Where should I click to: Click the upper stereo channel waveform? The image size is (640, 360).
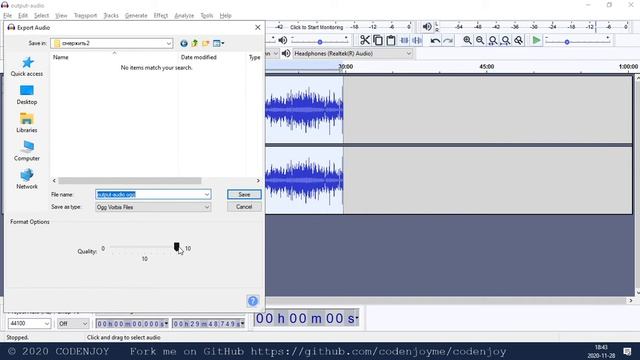tap(304, 109)
